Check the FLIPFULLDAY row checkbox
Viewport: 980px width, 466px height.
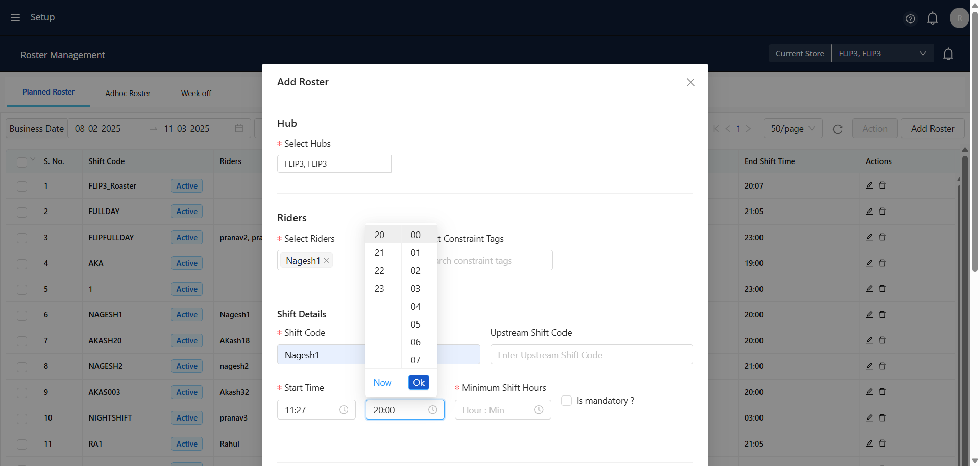tap(21, 238)
